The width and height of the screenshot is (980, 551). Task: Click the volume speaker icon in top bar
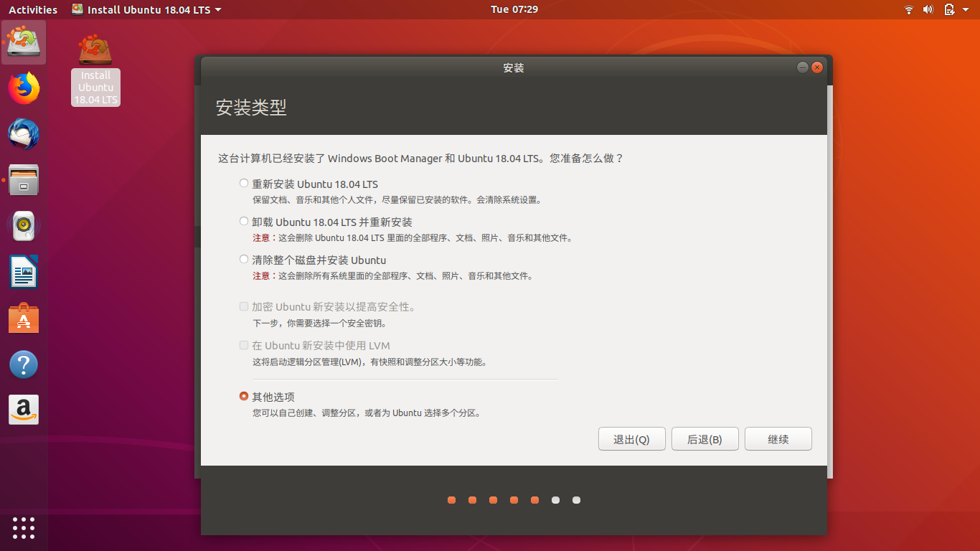(x=928, y=9)
